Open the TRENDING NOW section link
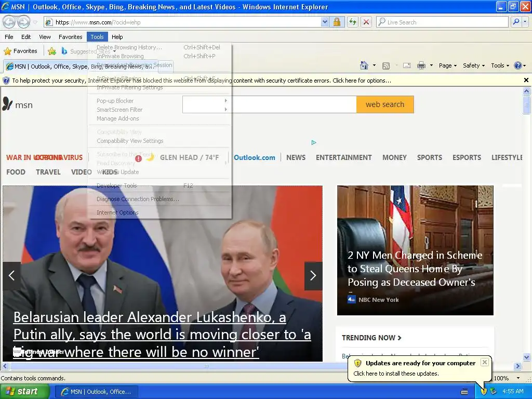 [371, 338]
